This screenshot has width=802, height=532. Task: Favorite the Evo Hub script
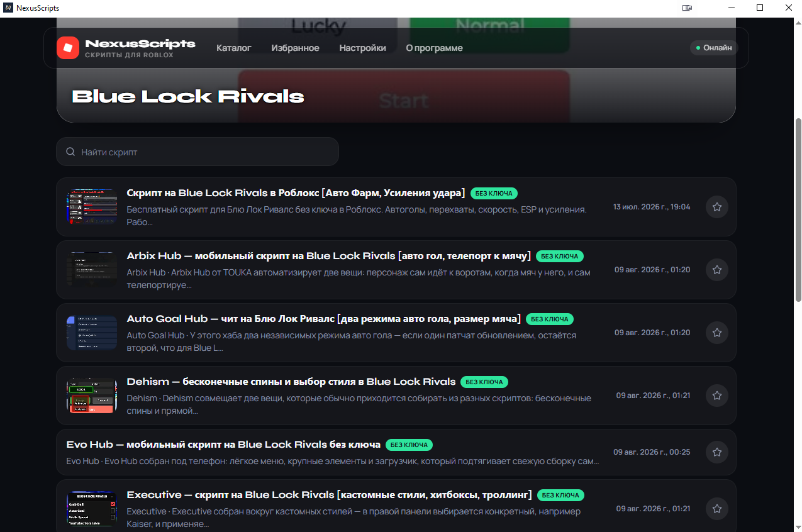pyautogui.click(x=717, y=452)
